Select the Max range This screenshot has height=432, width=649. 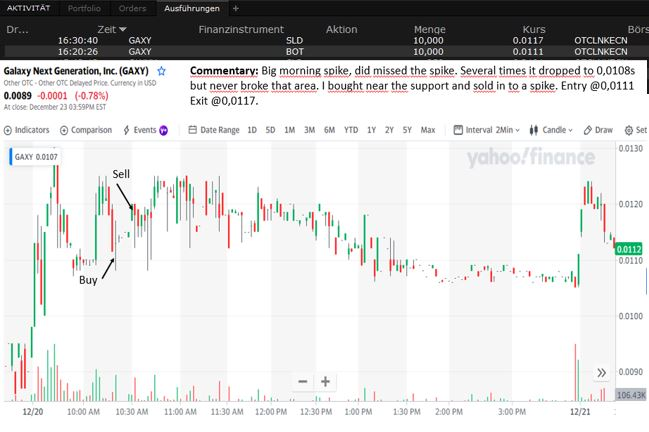pyautogui.click(x=428, y=130)
